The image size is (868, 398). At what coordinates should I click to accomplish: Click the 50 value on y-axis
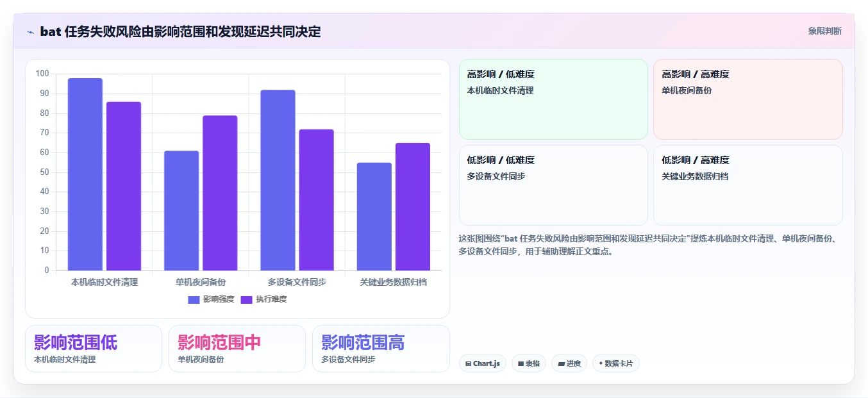pyautogui.click(x=44, y=172)
